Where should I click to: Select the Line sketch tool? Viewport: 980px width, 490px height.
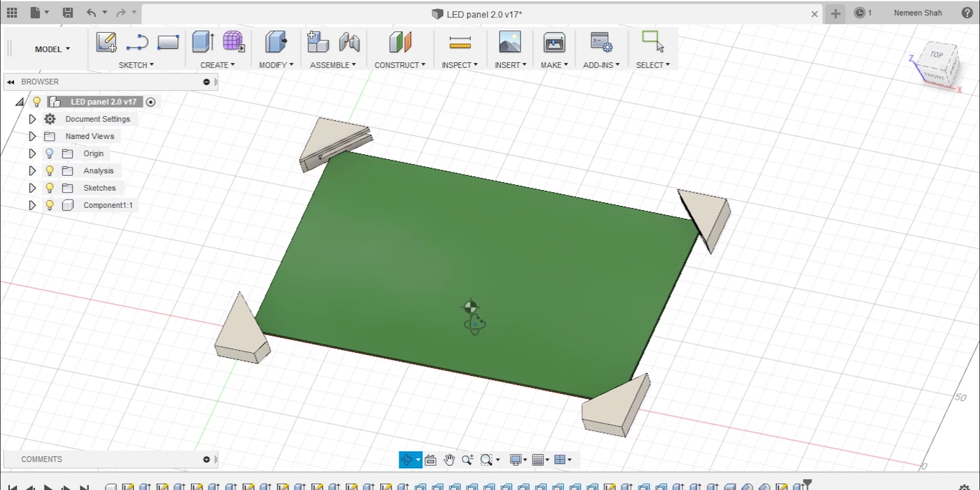[137, 42]
